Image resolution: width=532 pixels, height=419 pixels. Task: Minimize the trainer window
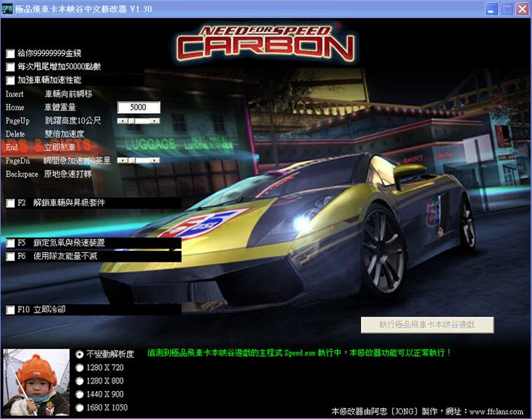pos(491,9)
